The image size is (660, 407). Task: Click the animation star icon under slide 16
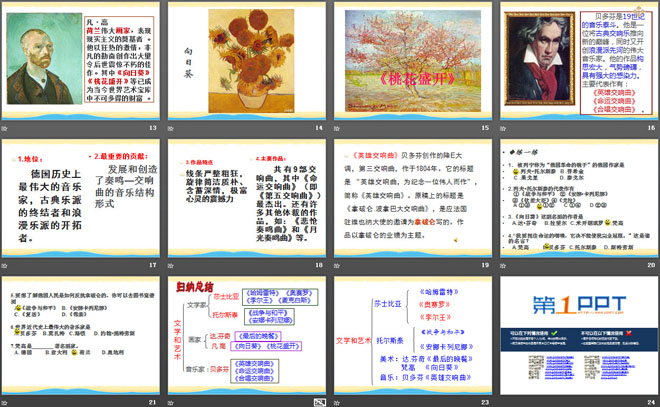(x=503, y=128)
